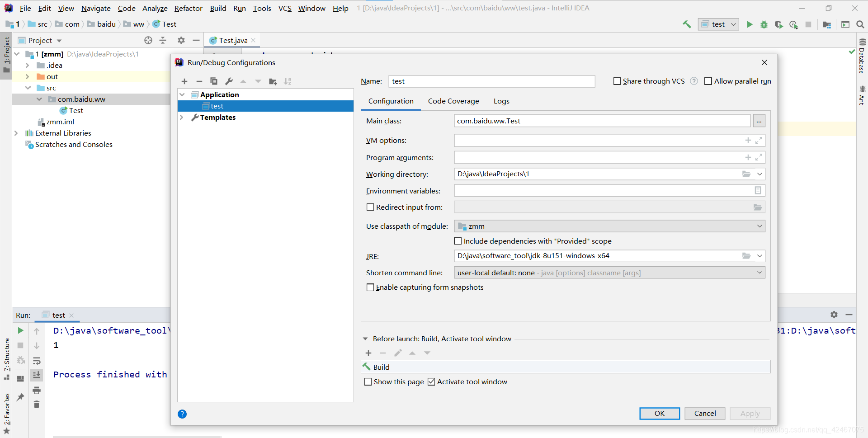
Task: Click the Build hammer icon in toolbar
Action: click(687, 24)
